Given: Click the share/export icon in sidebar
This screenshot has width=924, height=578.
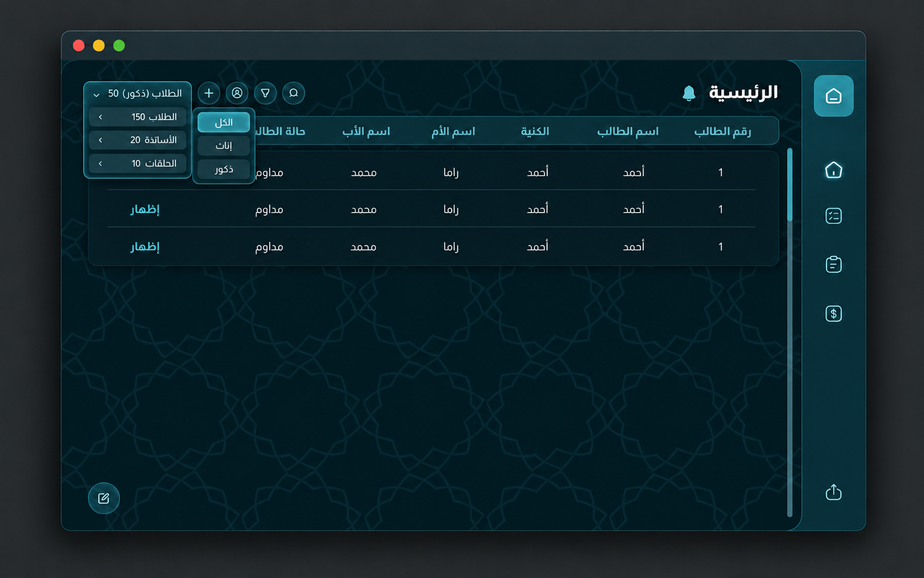Looking at the screenshot, I should point(834,492).
